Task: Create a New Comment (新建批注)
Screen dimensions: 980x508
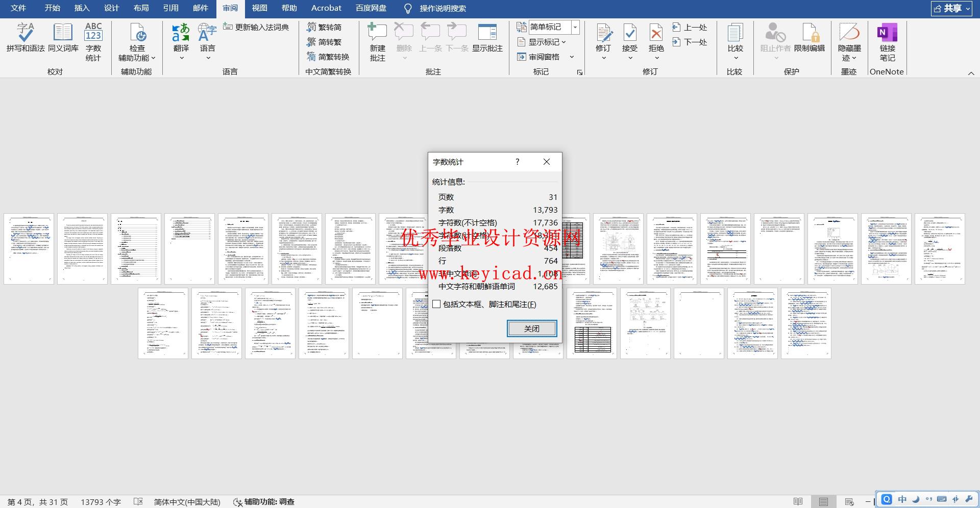Action: [x=377, y=42]
